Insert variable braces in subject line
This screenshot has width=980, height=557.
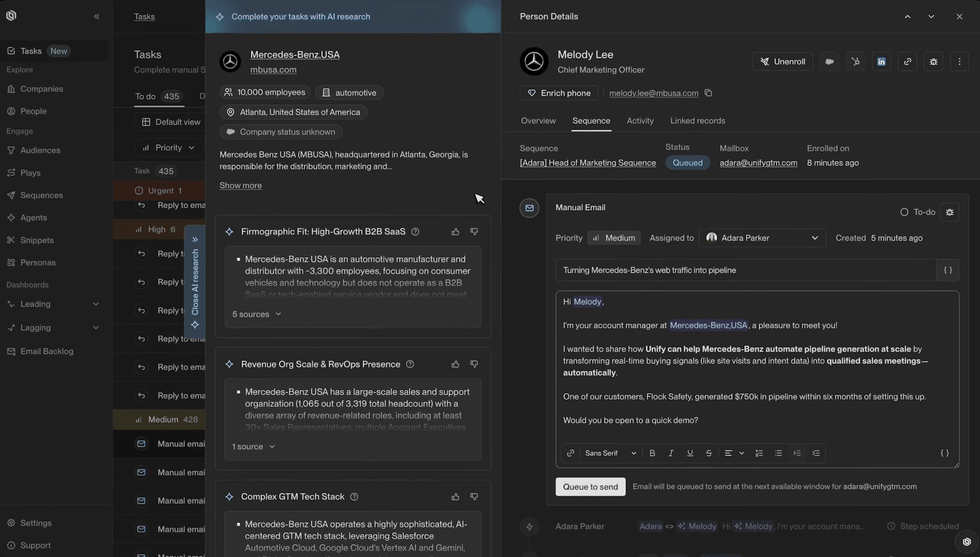948,270
